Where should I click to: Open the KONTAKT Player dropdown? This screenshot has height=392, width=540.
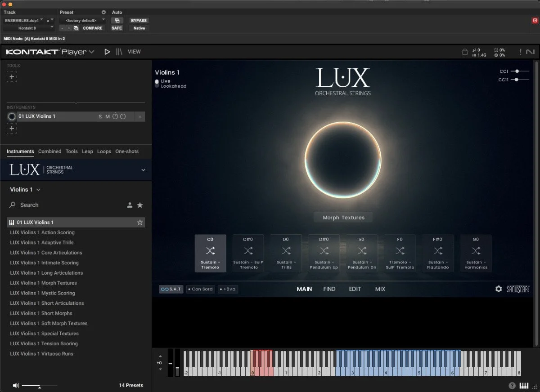pos(92,52)
